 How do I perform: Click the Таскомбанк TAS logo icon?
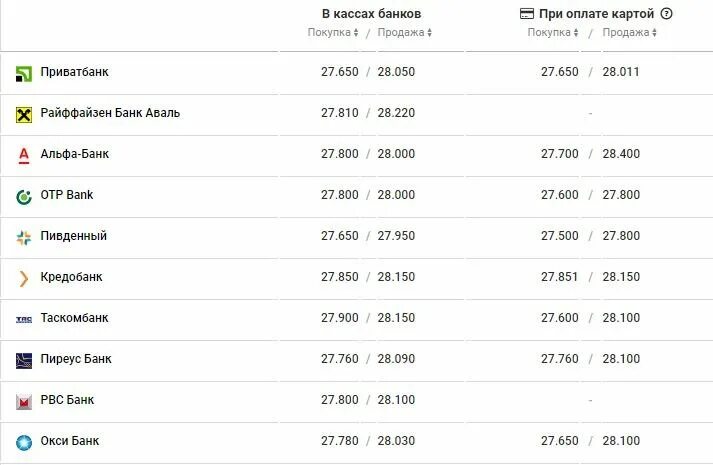click(x=24, y=320)
